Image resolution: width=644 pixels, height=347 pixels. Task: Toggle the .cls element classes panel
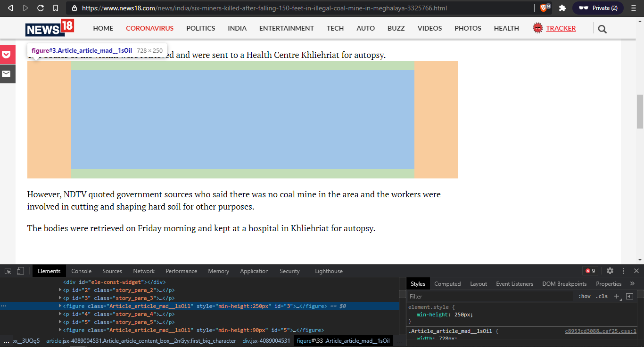point(602,296)
